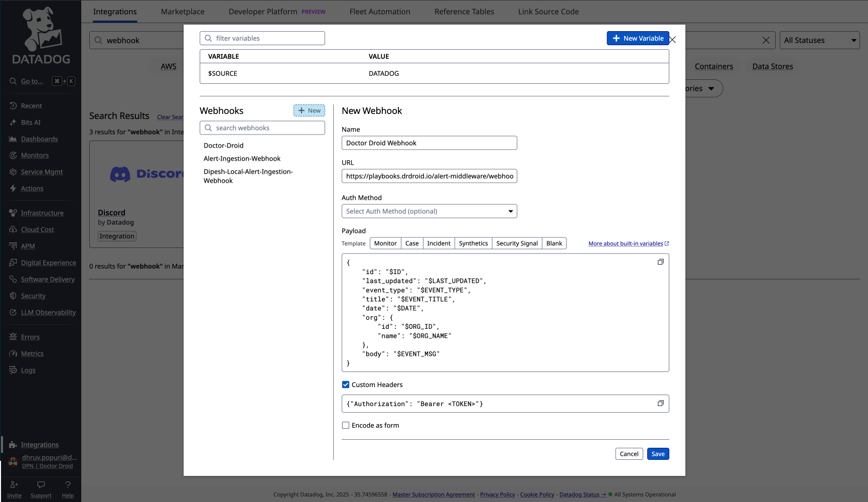
Task: Select the Security Signal payload template
Action: click(x=517, y=243)
